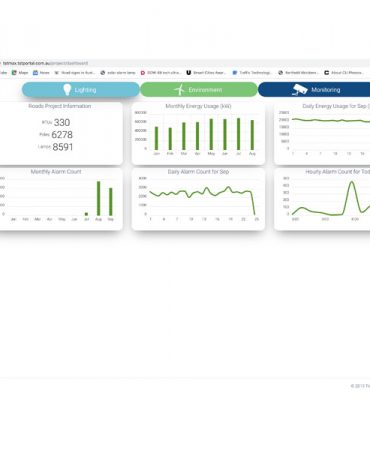Image resolution: width=370 pixels, height=450 pixels.
Task: Click the wind turbine Environment icon
Action: 179,90
